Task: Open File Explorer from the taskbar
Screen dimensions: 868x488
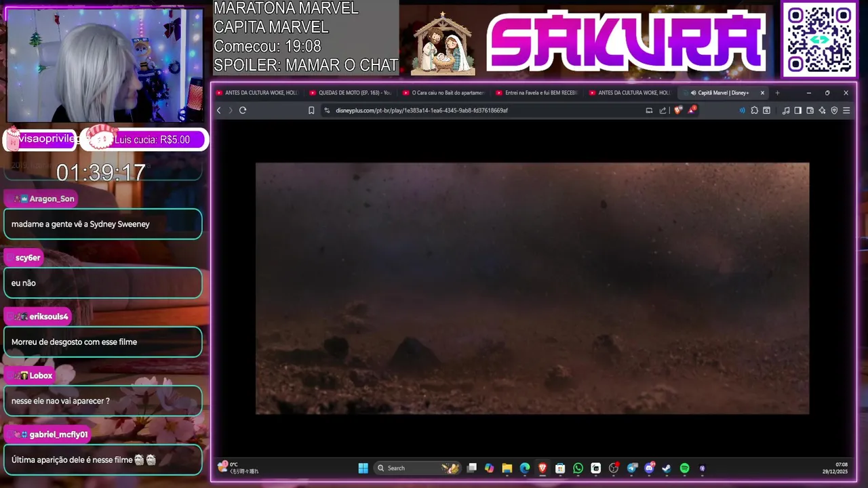Action: [507, 468]
